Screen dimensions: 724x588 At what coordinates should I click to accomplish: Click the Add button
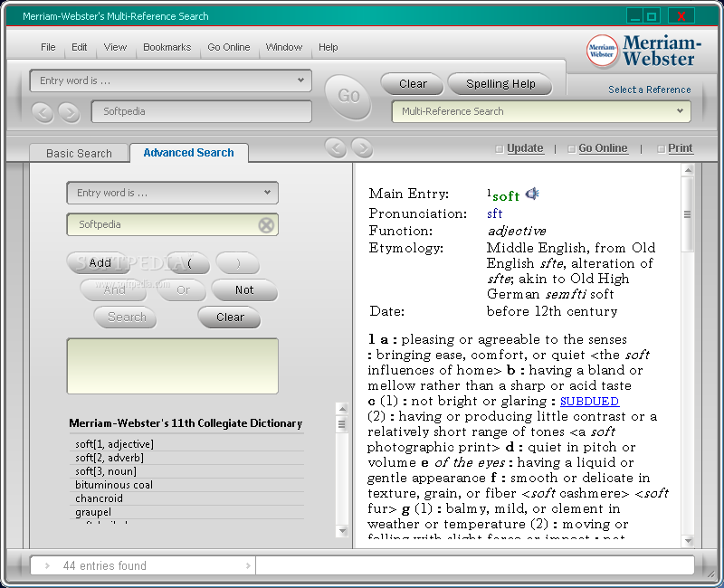(x=100, y=263)
